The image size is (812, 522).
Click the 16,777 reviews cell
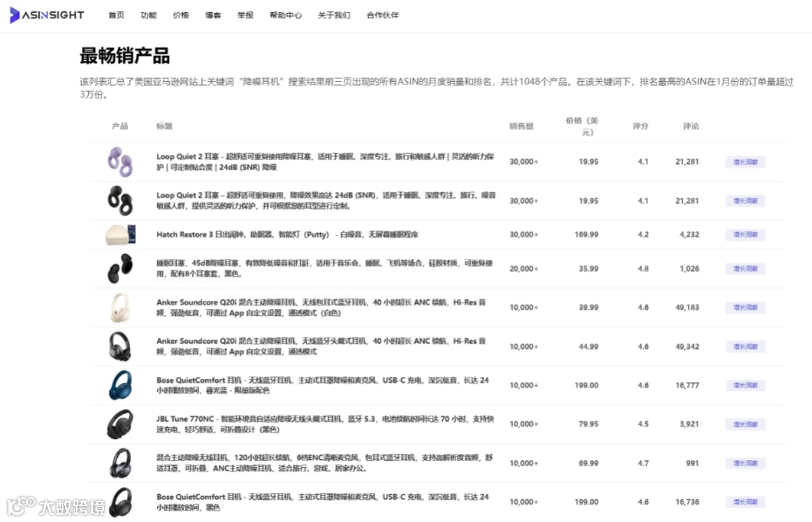pyautogui.click(x=687, y=385)
